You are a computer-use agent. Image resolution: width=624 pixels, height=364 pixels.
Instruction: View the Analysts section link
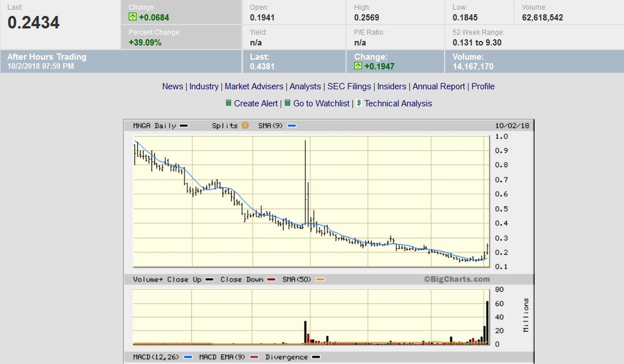pos(305,86)
